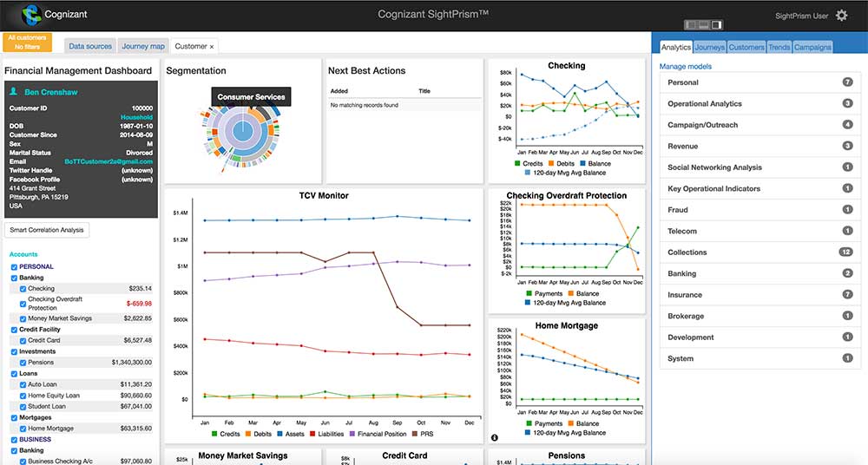Toggle Financial Position legend swatch
868x465 pixels.
tap(352, 434)
